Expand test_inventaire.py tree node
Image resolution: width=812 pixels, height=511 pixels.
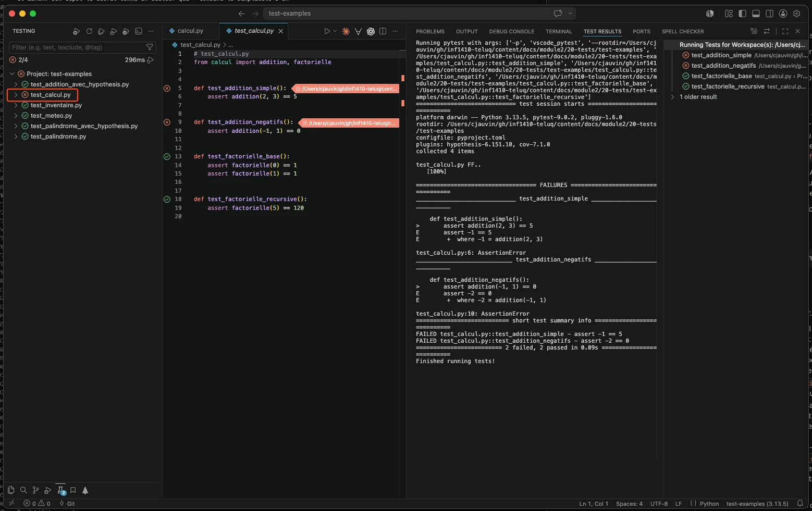point(16,105)
